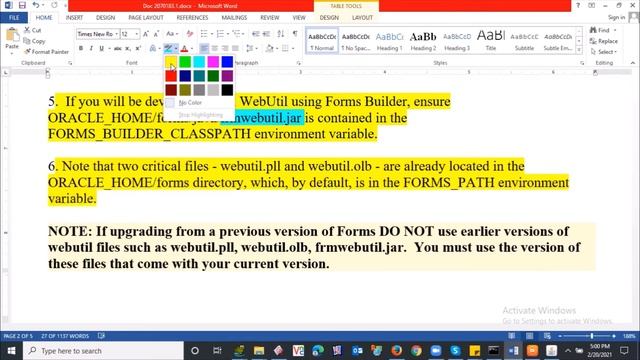The height and width of the screenshot is (360, 640).
Task: Open the Select dropdown in Editing
Action: (604, 52)
